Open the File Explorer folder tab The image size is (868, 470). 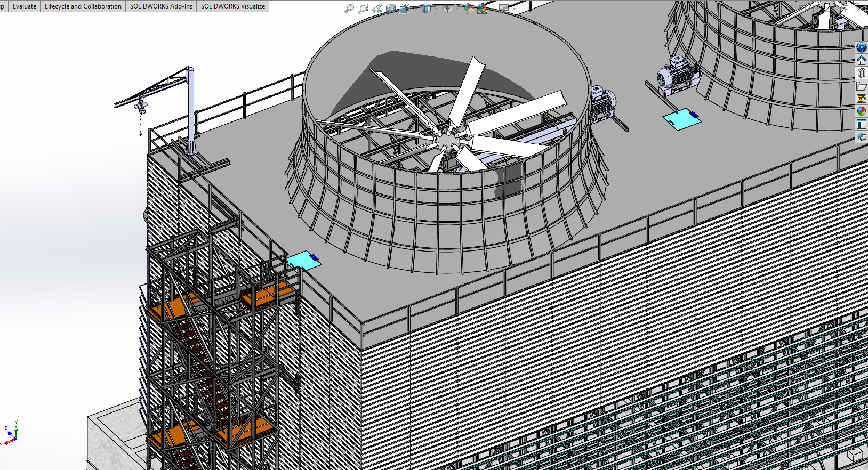coord(862,86)
